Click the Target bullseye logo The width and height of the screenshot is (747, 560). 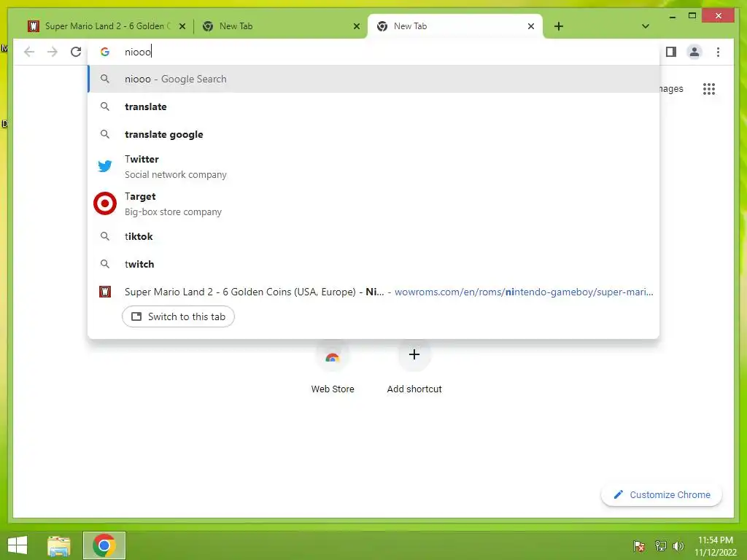pos(105,204)
